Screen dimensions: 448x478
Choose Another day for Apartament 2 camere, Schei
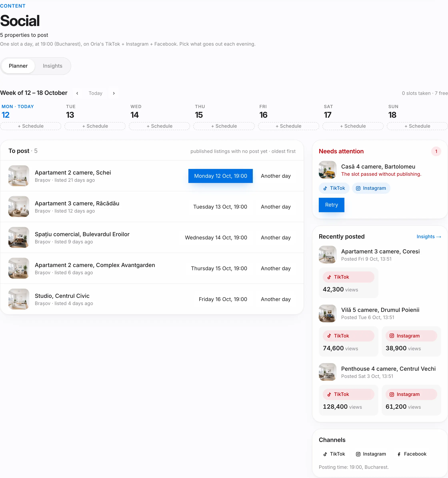276,176
